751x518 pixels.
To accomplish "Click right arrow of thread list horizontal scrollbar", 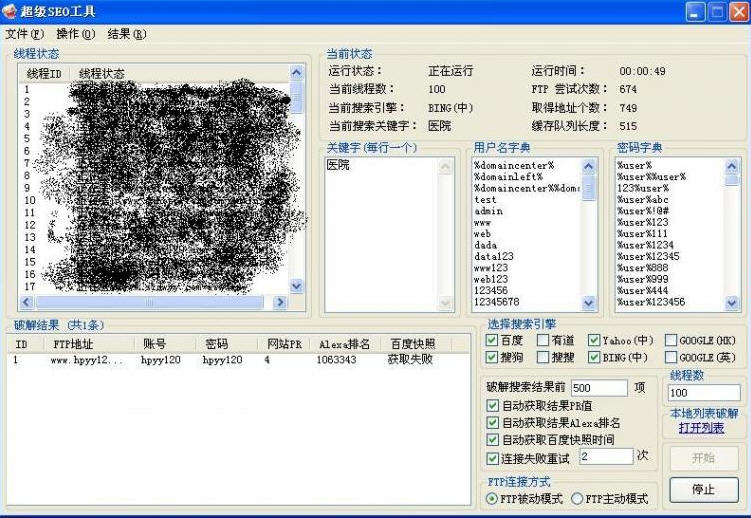I will point(280,302).
